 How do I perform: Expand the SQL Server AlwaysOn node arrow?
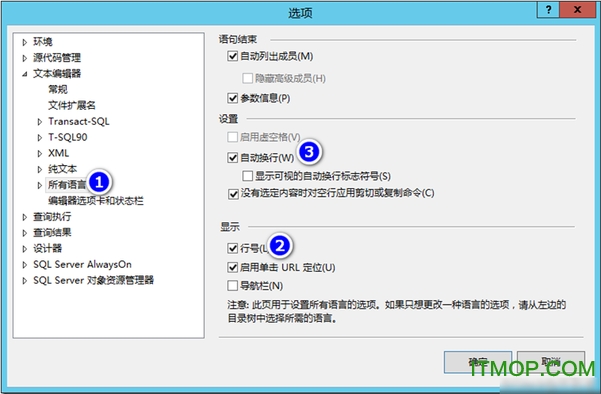pyautogui.click(x=25, y=264)
